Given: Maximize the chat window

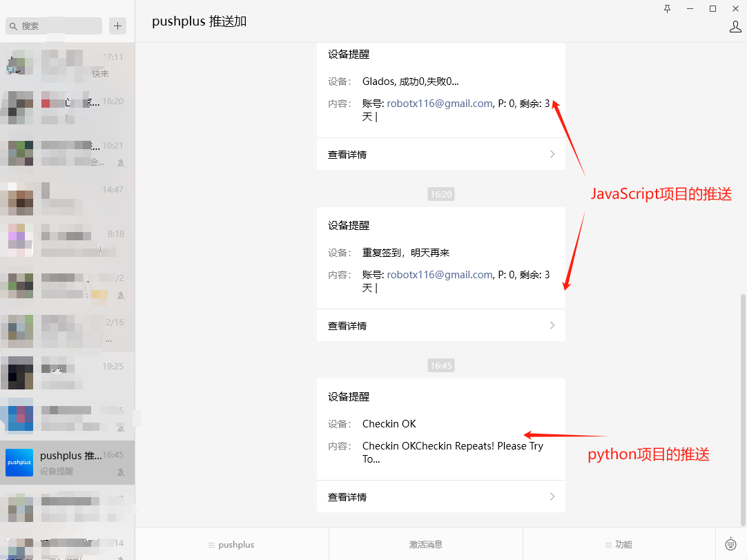Looking at the screenshot, I should 712,9.
